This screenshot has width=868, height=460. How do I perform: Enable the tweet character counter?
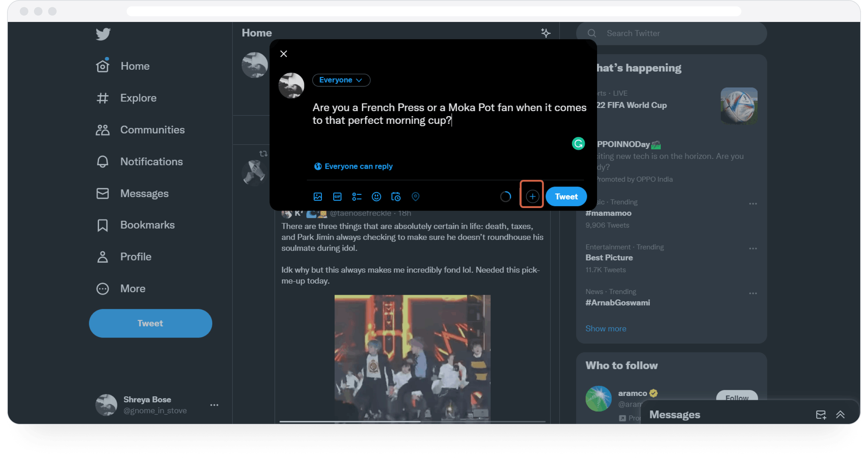click(x=505, y=196)
